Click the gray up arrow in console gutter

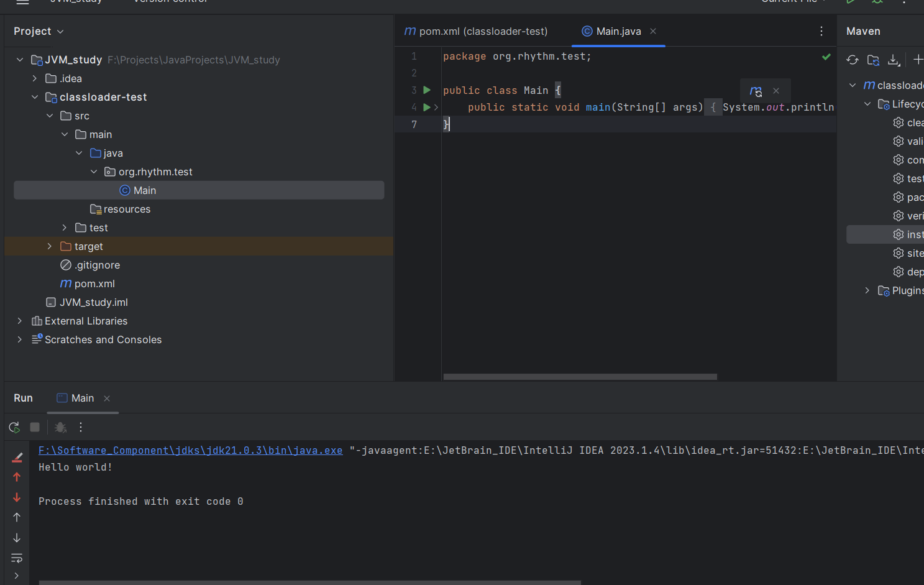17,517
